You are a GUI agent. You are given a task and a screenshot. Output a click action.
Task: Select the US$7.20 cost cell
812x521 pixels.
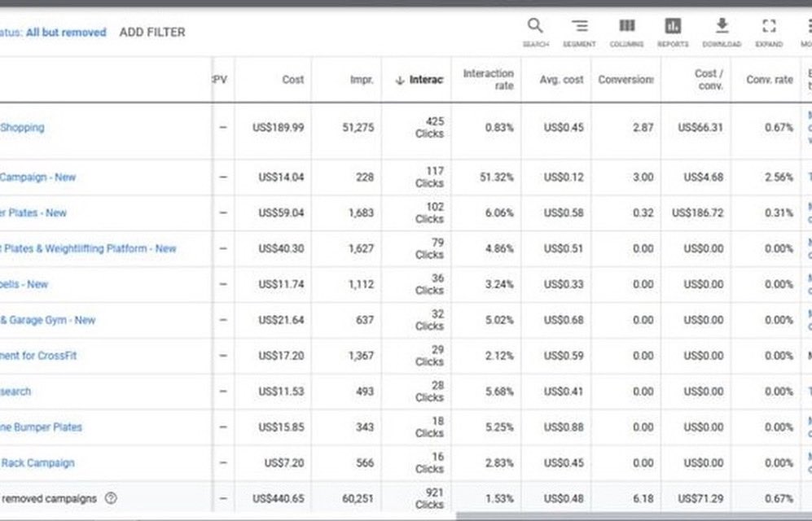click(x=284, y=462)
